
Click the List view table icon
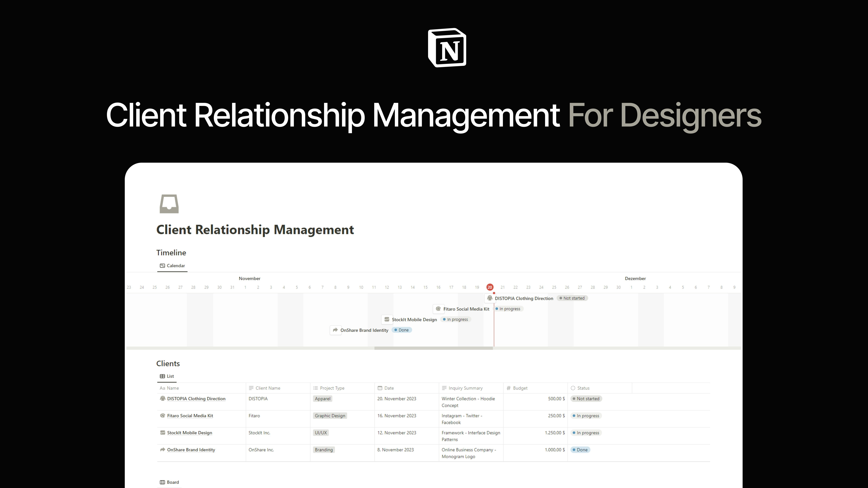(x=162, y=376)
